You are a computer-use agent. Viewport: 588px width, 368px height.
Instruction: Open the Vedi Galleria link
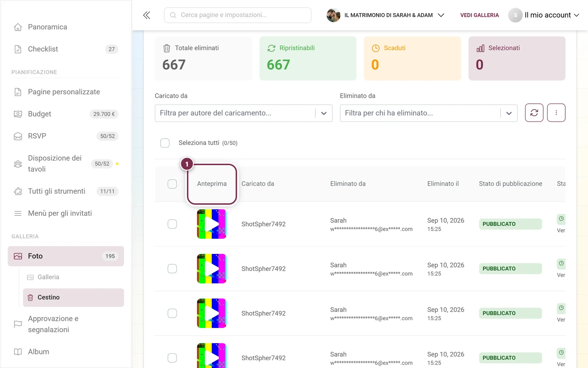pos(479,15)
